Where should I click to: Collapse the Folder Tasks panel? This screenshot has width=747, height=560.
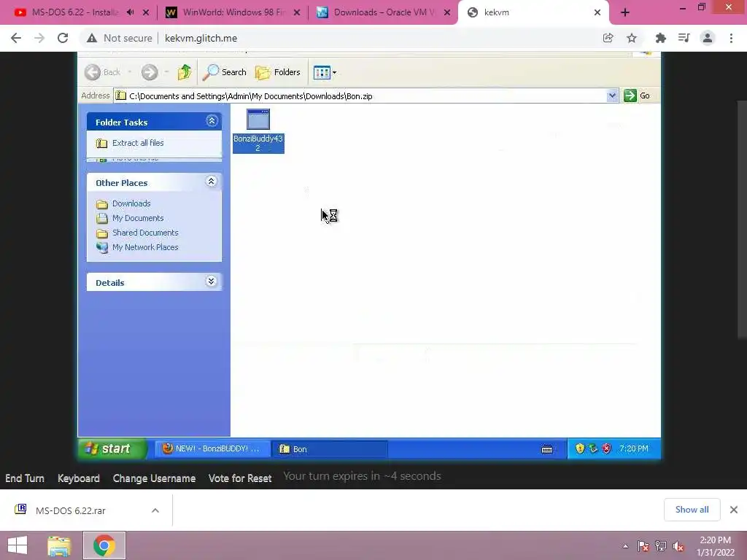tap(212, 121)
